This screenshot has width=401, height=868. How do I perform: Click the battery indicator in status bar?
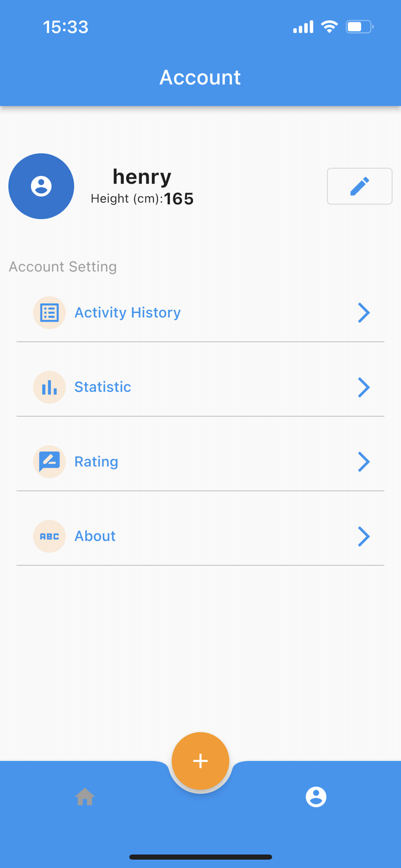[x=358, y=26]
